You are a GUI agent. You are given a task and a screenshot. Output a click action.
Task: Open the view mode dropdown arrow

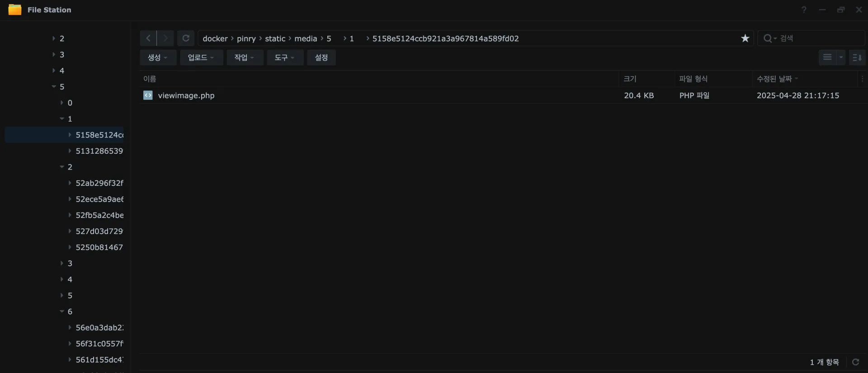point(841,57)
